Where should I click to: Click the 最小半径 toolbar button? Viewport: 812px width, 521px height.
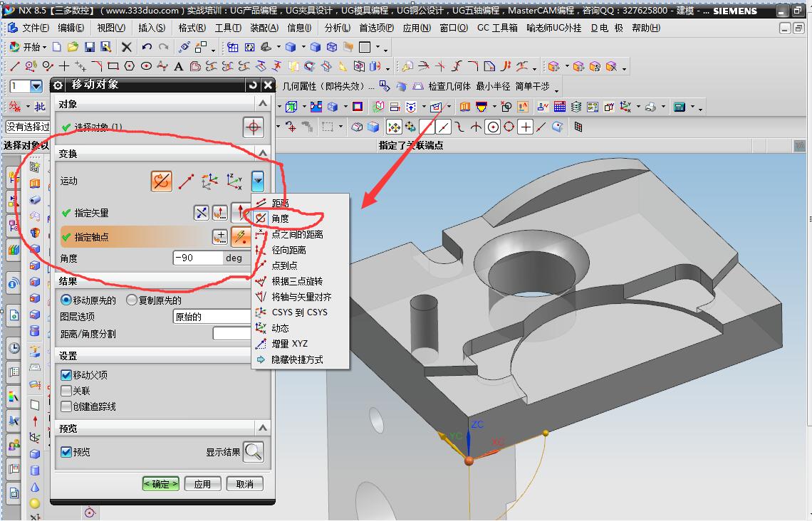[x=493, y=86]
